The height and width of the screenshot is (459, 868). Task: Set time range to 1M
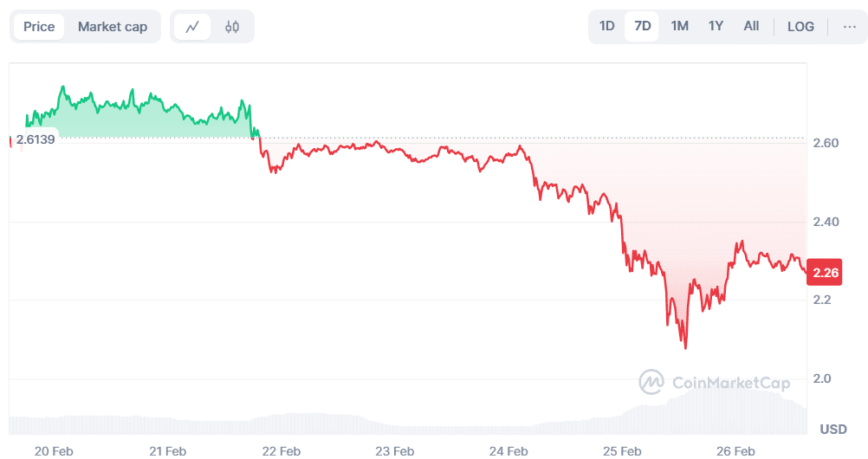click(x=679, y=26)
